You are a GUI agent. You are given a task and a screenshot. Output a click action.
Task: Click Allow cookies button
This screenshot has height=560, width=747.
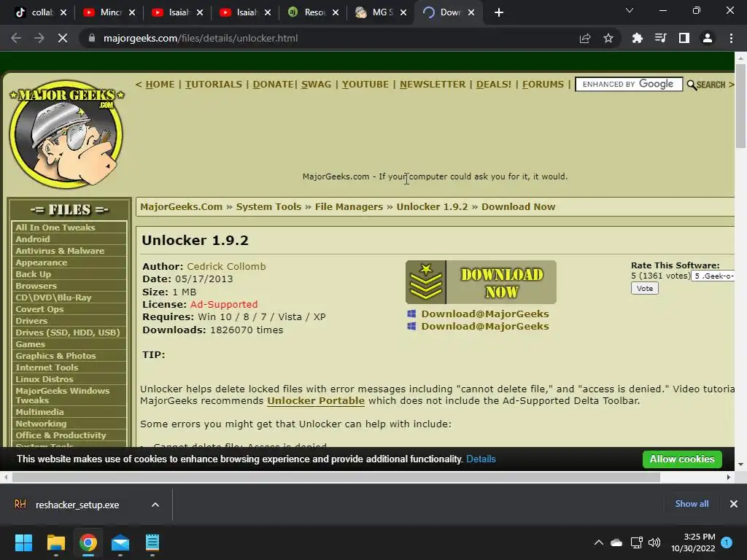pos(682,459)
